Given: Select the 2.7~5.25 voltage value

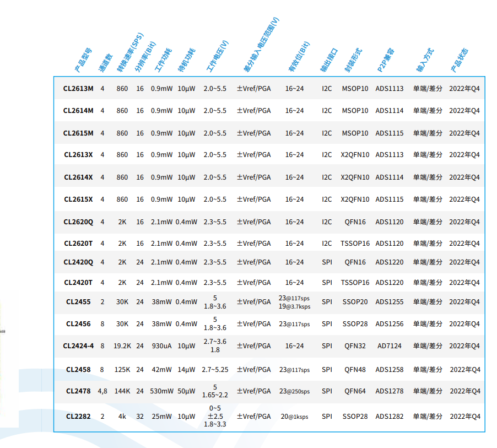Looking at the screenshot, I should point(215,370).
